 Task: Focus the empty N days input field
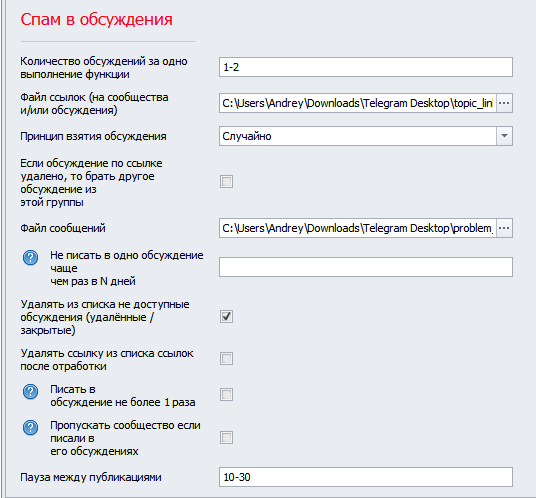(366, 267)
